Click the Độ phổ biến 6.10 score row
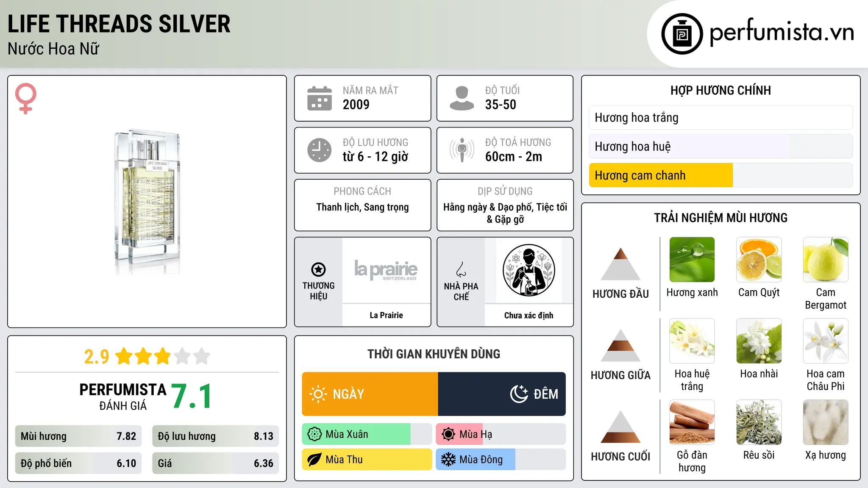868x488 pixels. (78, 463)
